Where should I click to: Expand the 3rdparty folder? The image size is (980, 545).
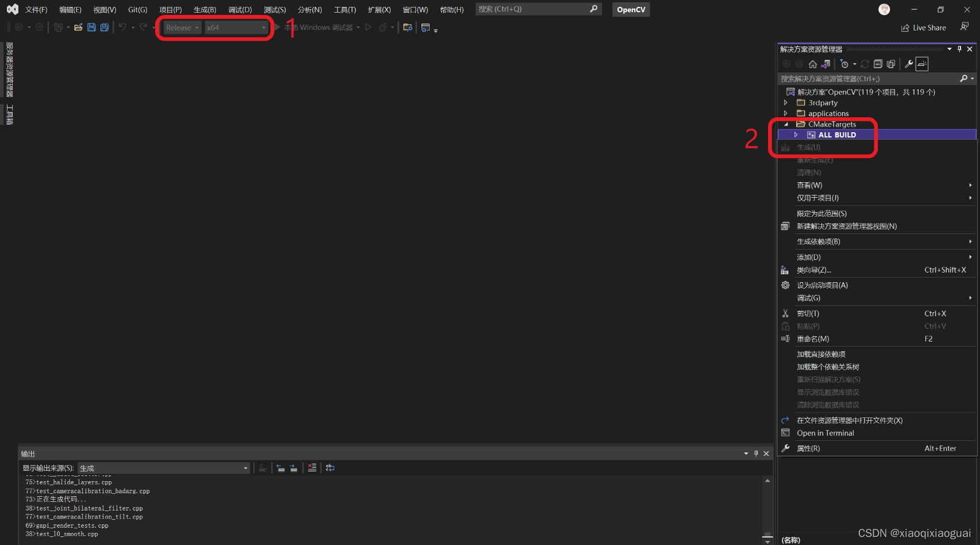(x=786, y=102)
